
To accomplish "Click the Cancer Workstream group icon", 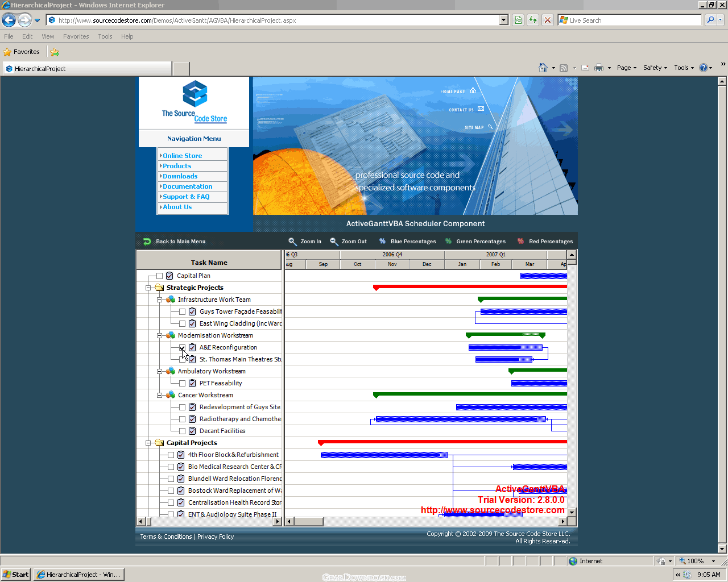I will (x=171, y=395).
